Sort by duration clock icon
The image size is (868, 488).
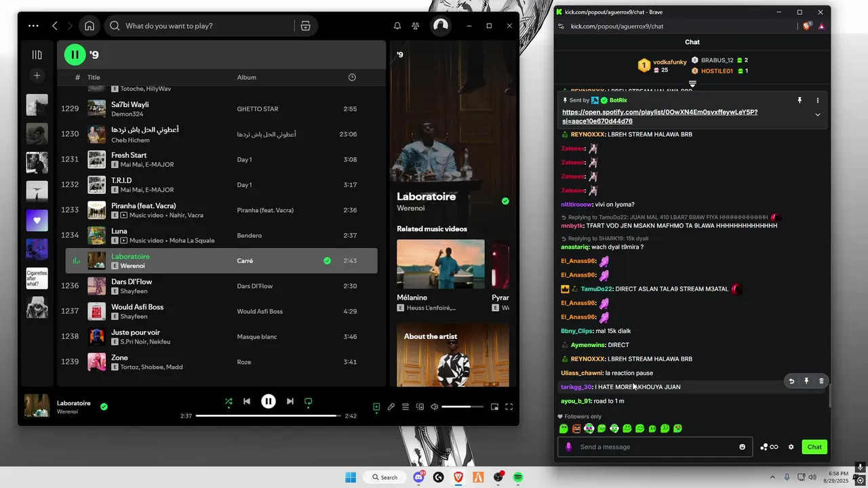[x=352, y=77]
